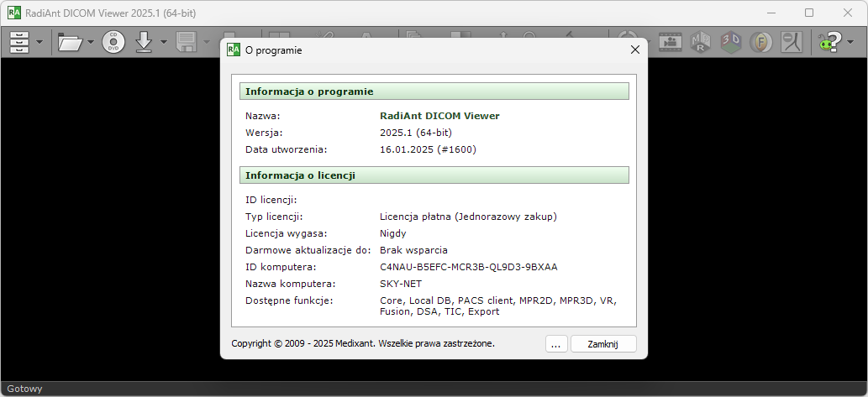The height and width of the screenshot is (397, 868).
Task: Click the Zamknij button
Action: pyautogui.click(x=603, y=344)
